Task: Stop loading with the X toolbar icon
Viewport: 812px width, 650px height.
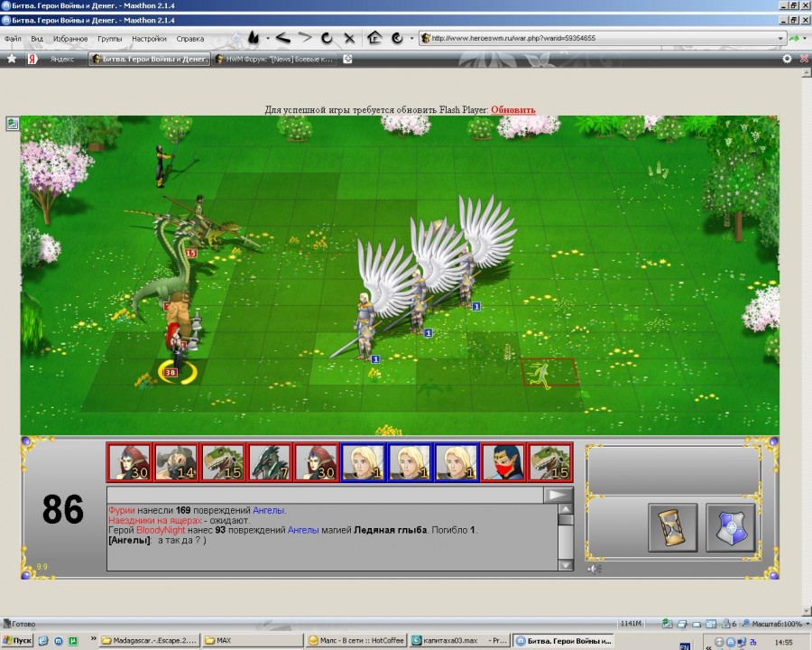Action: (x=349, y=38)
